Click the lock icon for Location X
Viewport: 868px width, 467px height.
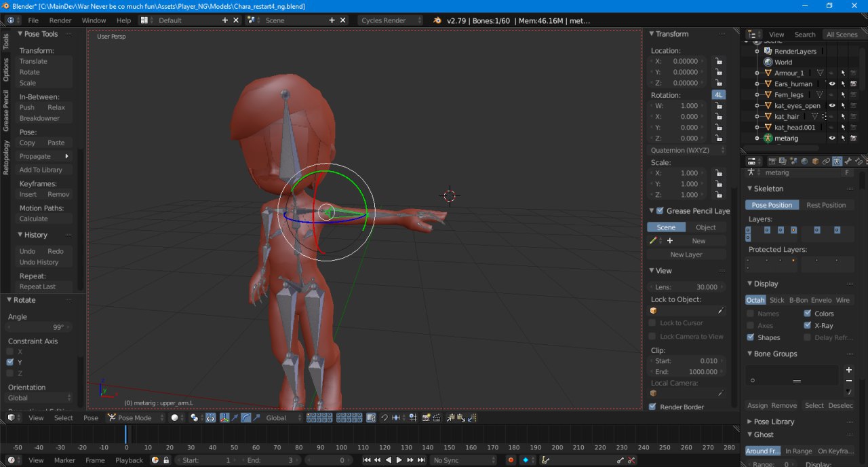tap(717, 61)
